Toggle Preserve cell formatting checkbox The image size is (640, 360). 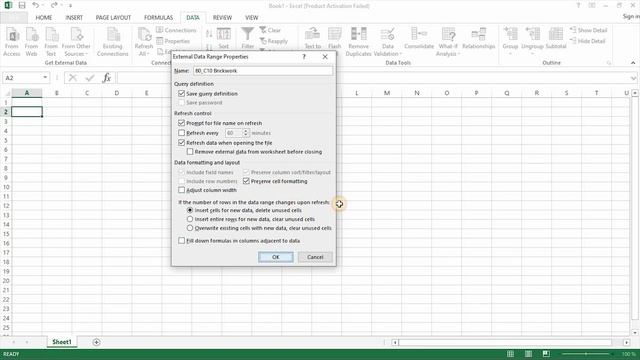click(x=246, y=181)
